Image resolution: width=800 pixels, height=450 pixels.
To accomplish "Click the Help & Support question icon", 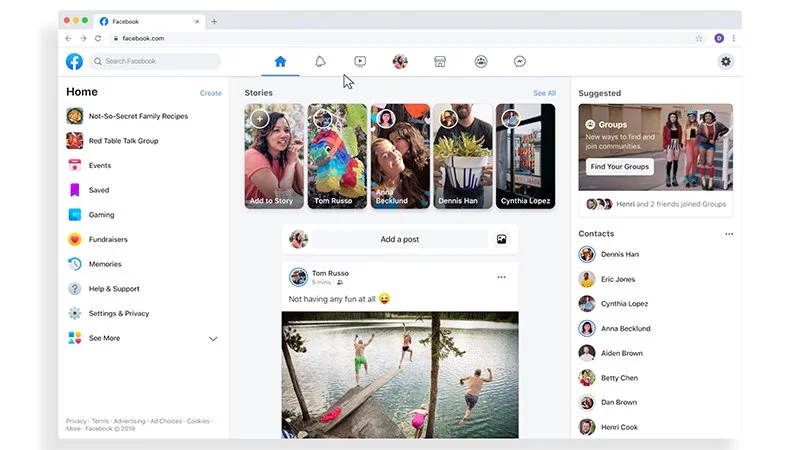I will pos(74,289).
